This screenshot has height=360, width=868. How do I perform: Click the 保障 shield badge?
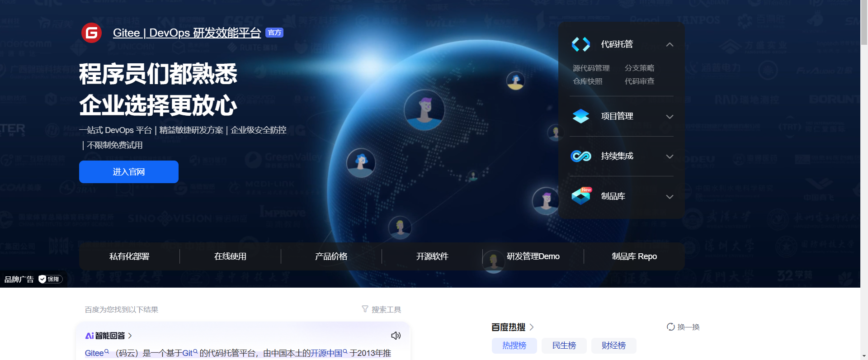[x=50, y=279]
